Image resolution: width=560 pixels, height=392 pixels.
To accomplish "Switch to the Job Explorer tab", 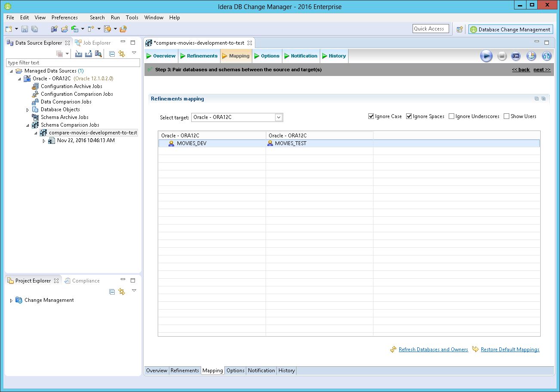I will click(x=93, y=43).
